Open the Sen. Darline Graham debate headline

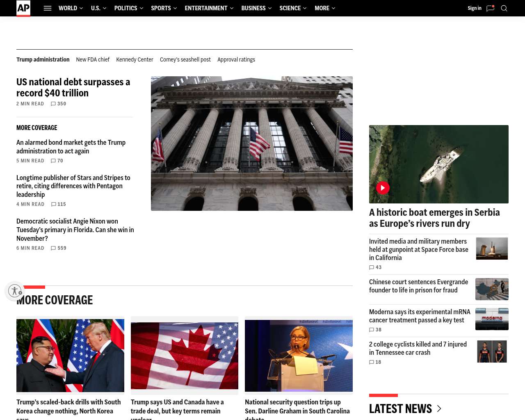[297, 409]
